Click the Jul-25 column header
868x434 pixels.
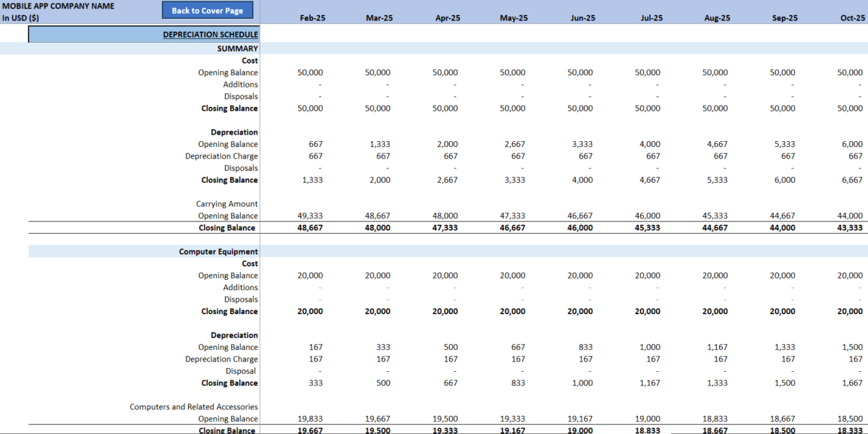[x=652, y=18]
